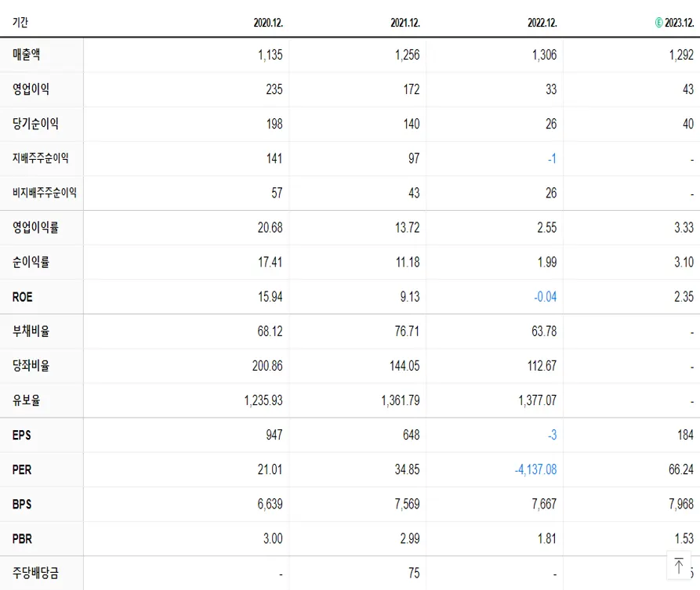Click the 75 dividend value
The height and width of the screenshot is (590, 700).
coord(414,573)
